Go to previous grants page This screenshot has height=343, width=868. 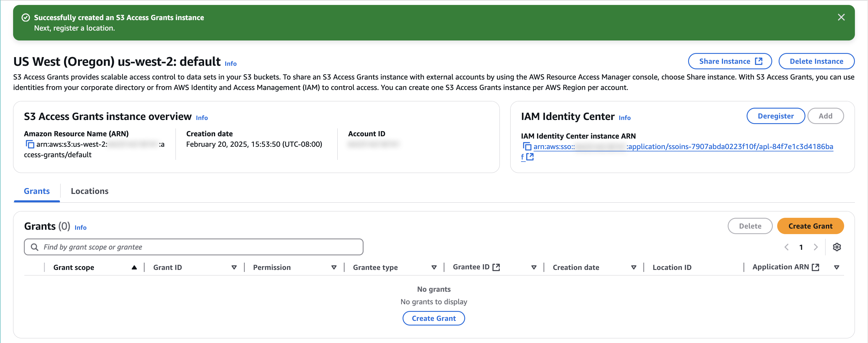786,247
